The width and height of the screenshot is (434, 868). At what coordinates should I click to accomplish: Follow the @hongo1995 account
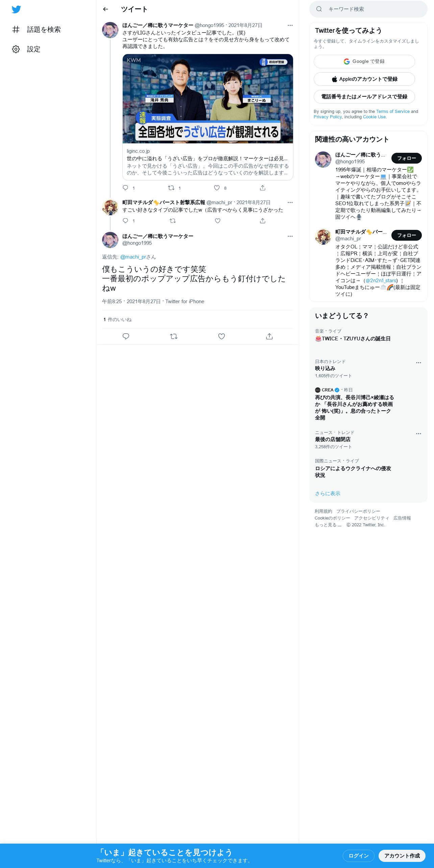point(407,158)
